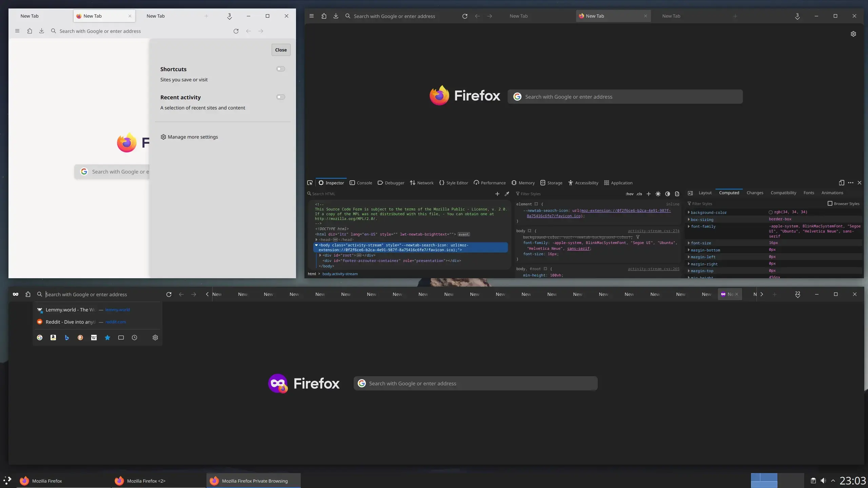Toggle the .cls classes panel
The width and height of the screenshot is (868, 488).
click(x=639, y=194)
